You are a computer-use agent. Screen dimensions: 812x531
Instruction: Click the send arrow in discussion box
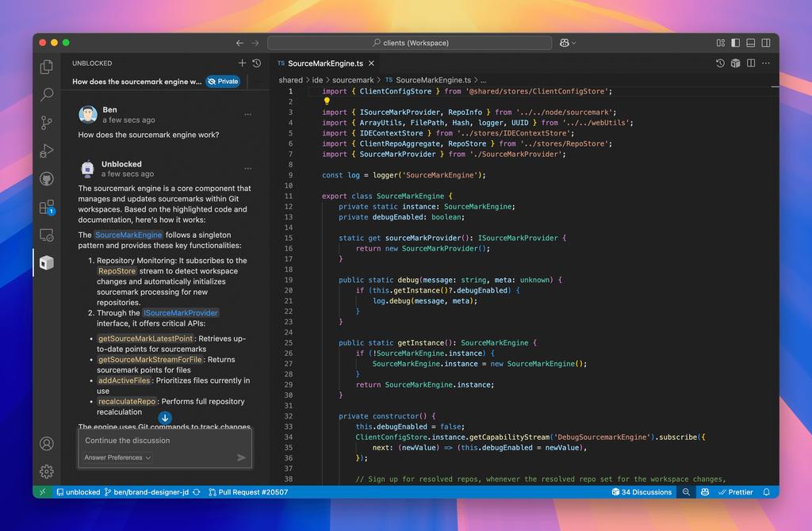click(241, 457)
